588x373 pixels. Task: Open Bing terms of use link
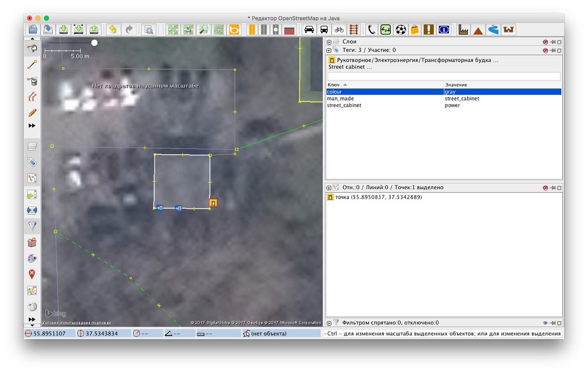point(77,323)
